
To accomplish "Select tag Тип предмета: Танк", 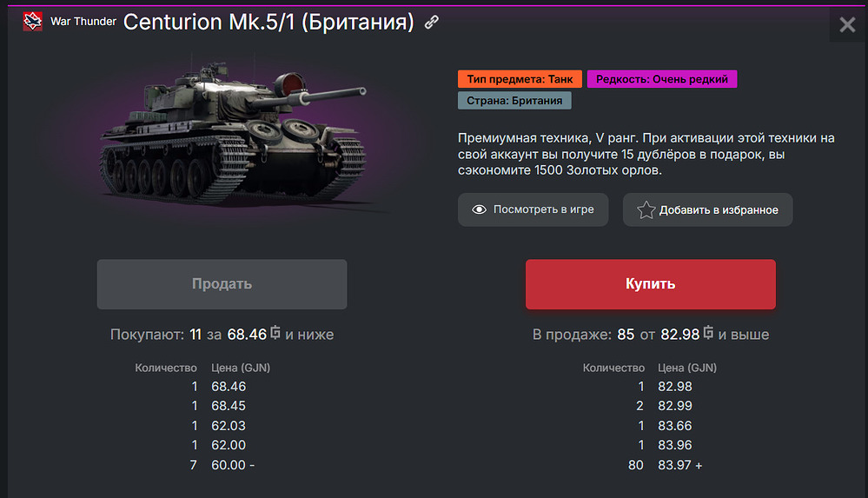I will click(x=520, y=79).
